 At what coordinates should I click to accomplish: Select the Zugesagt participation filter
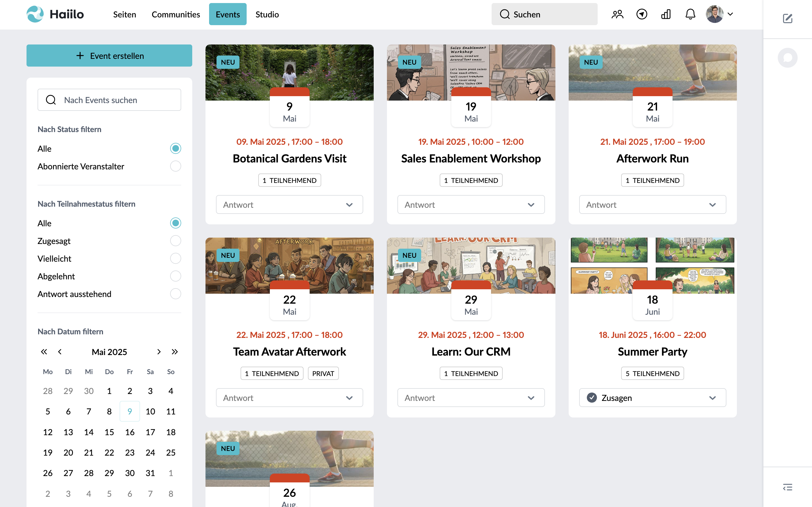(x=175, y=241)
